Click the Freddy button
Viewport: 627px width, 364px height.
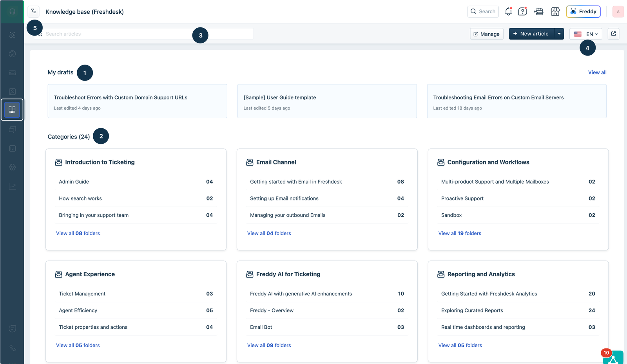pos(584,12)
